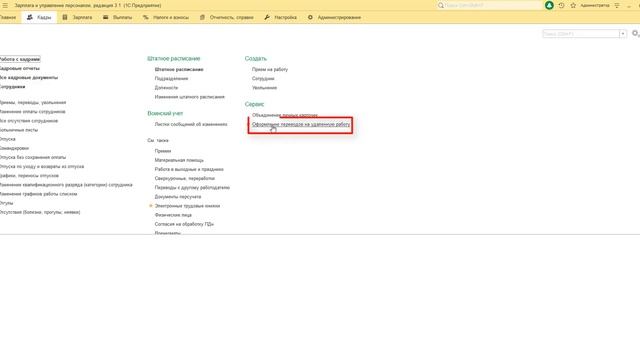Open the Кадры section tab

click(39, 18)
